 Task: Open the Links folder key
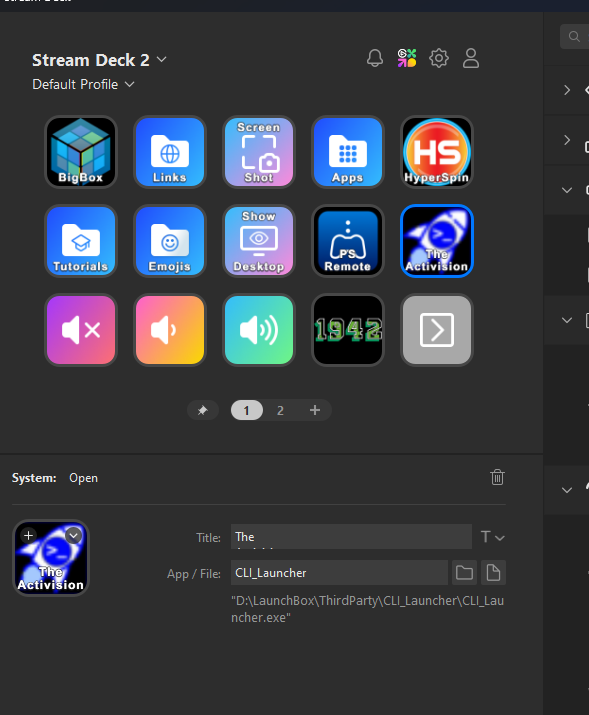point(170,152)
